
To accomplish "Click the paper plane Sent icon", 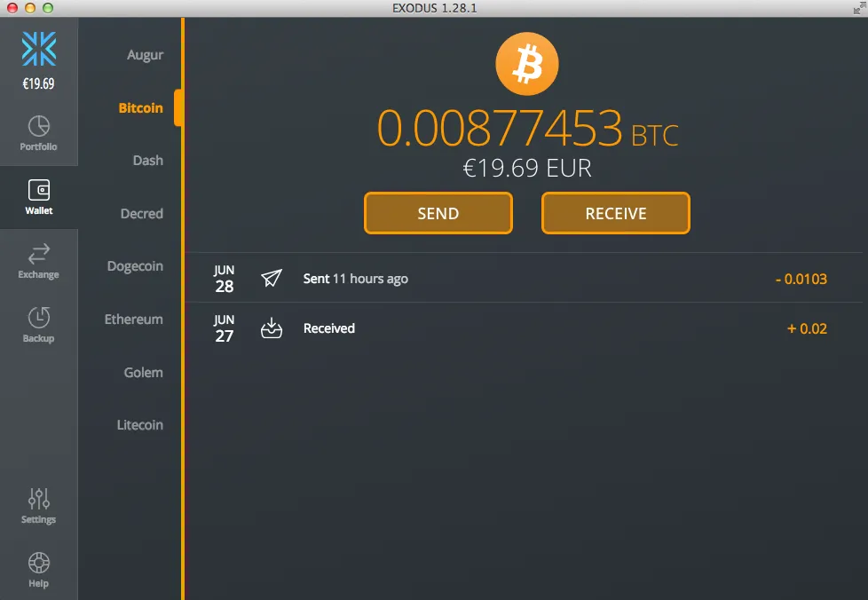I will (x=272, y=278).
